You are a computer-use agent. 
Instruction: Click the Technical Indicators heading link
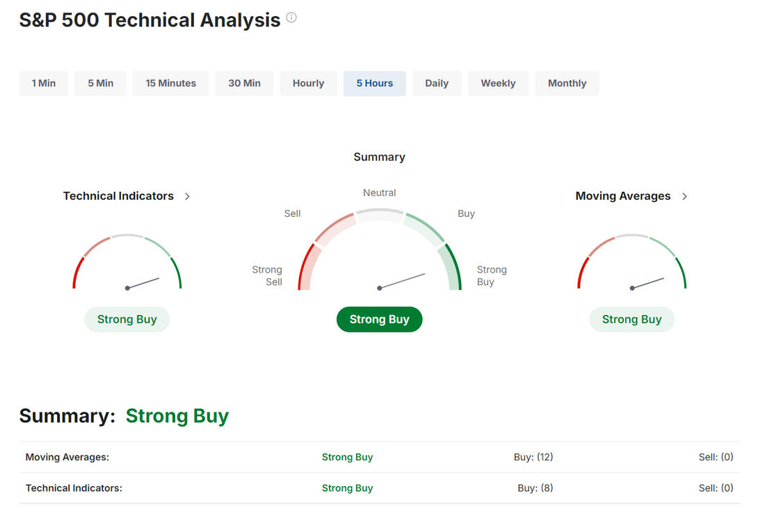click(x=118, y=196)
